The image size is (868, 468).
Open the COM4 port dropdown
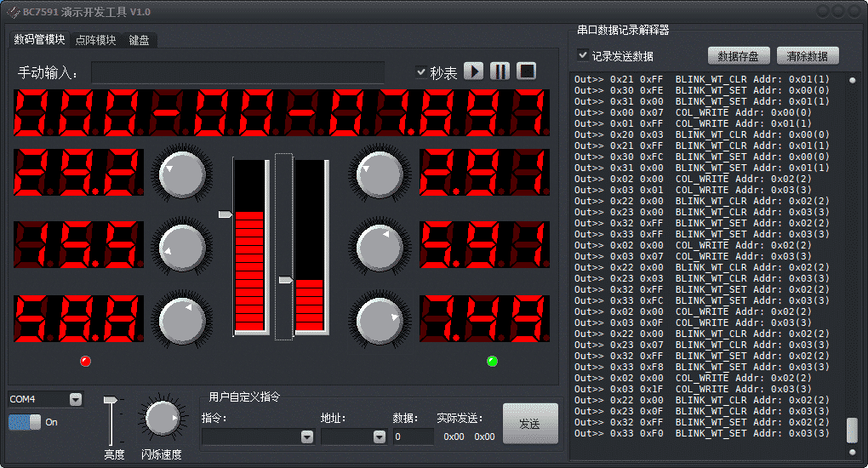point(76,399)
